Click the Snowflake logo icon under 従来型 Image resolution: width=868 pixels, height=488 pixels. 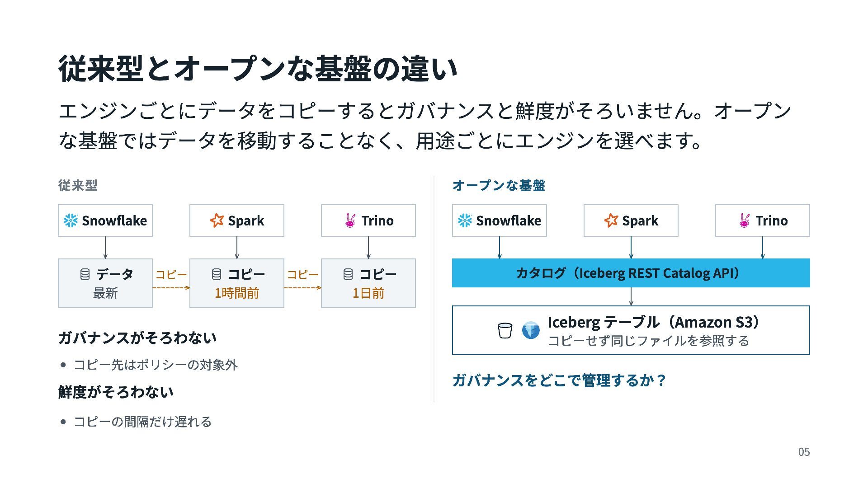(x=71, y=221)
